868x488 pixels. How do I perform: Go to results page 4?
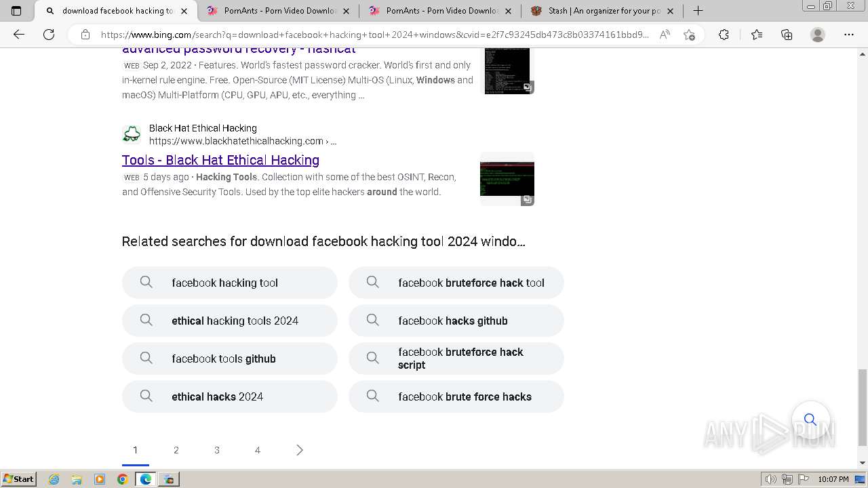pyautogui.click(x=258, y=450)
